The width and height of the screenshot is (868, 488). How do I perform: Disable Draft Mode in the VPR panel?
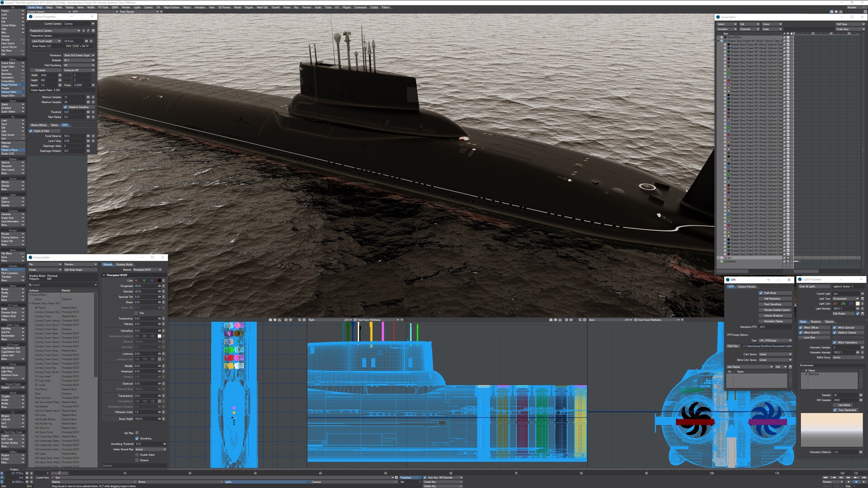coord(761,293)
